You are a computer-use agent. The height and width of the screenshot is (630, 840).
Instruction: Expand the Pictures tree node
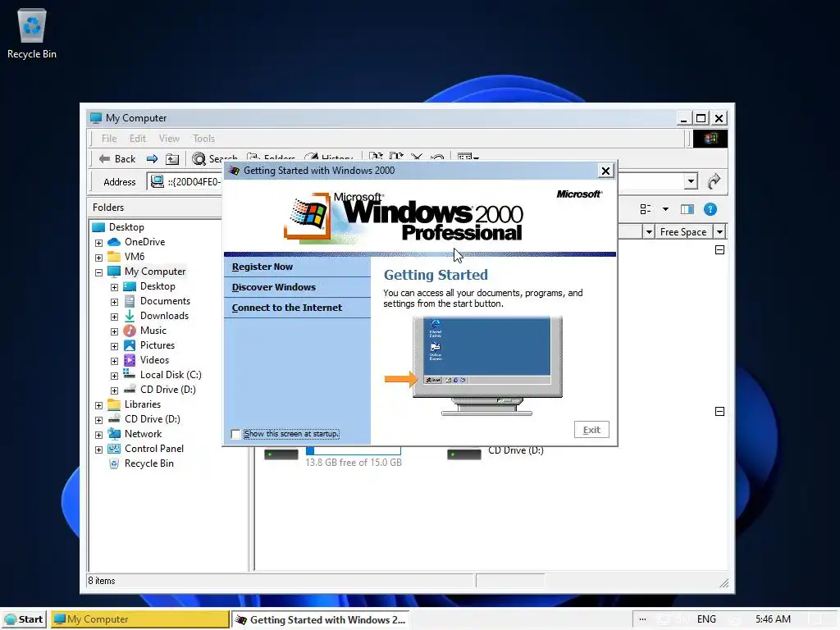coord(114,347)
